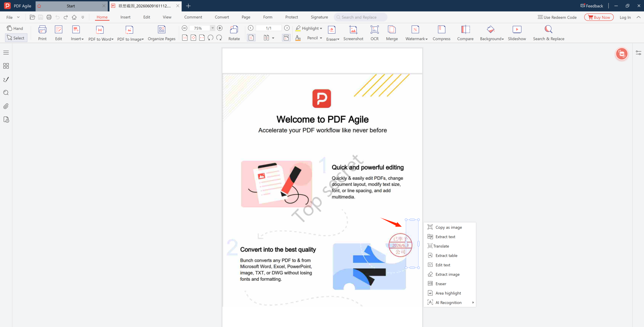Open Search & Replace tool in ribbon
This screenshot has width=644, height=327.
(x=548, y=33)
